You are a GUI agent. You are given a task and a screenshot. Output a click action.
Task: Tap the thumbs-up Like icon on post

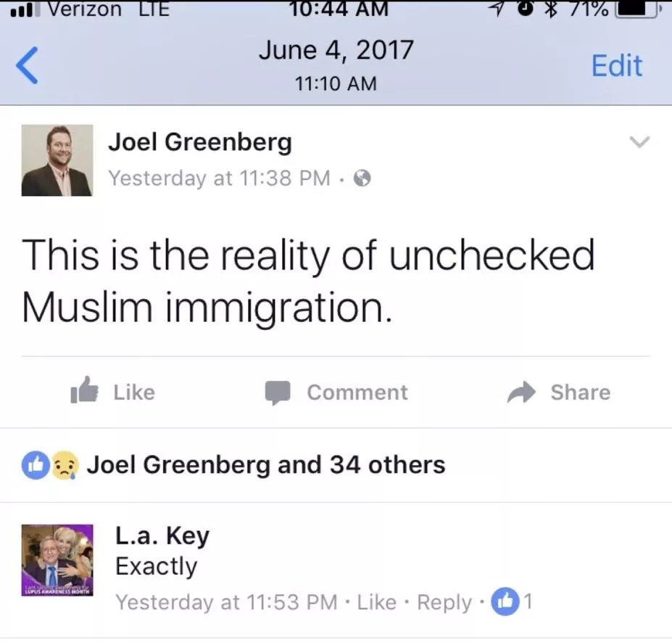tap(84, 390)
